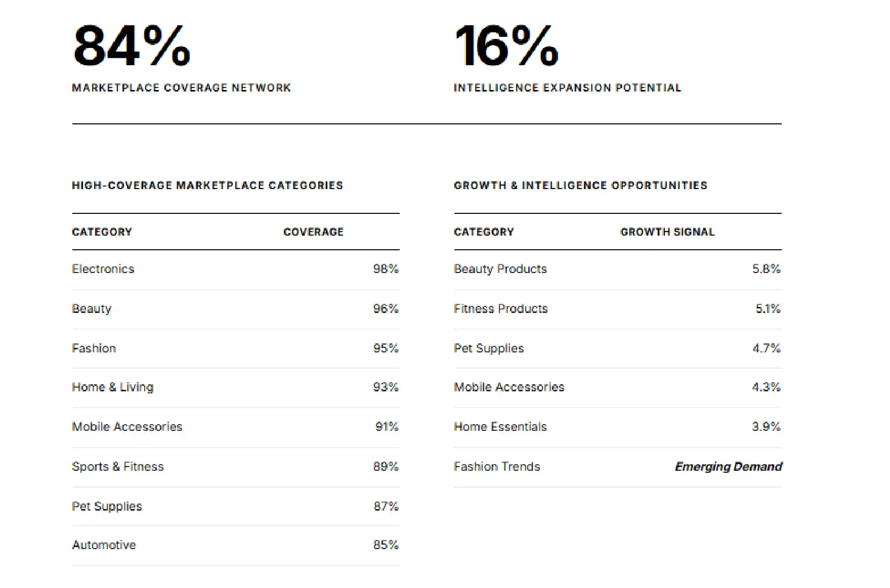The width and height of the screenshot is (890, 588).
Task: Click the Automotive category row
Action: 236,546
